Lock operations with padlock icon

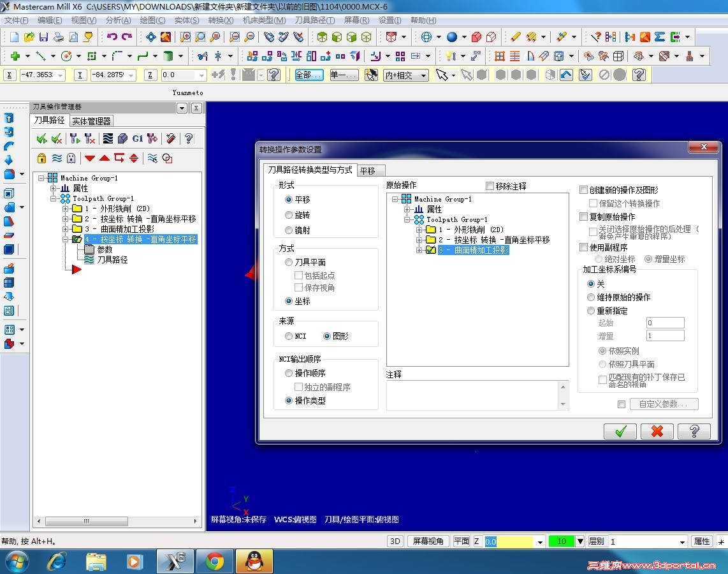click(42, 158)
